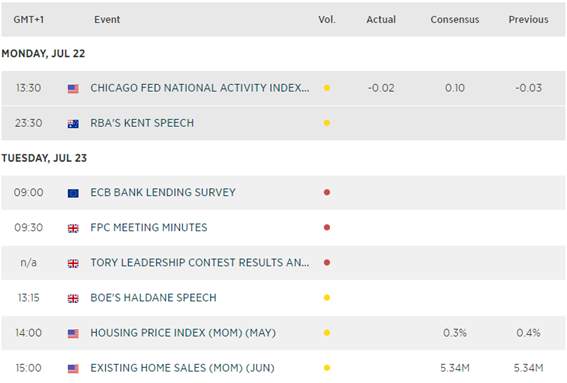Image resolution: width=567 pixels, height=383 pixels.
Task: Click the previous value -0.03
Action: point(529,88)
